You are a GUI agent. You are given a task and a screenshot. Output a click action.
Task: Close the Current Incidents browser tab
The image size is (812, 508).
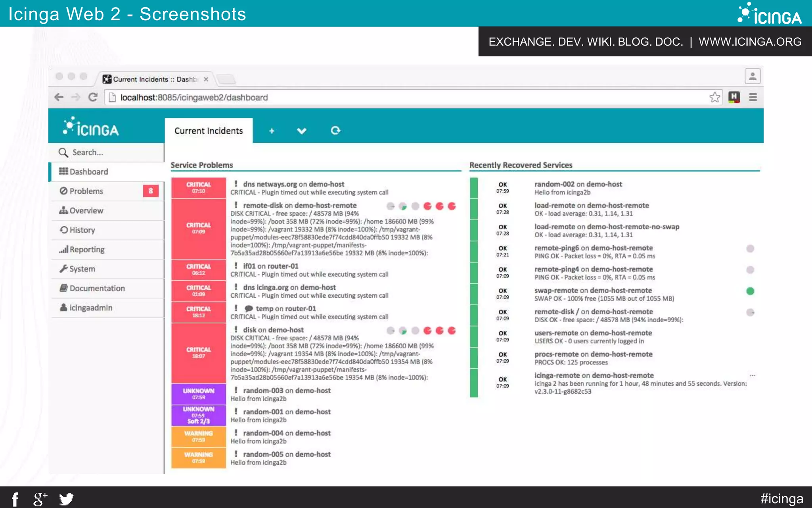pos(206,79)
